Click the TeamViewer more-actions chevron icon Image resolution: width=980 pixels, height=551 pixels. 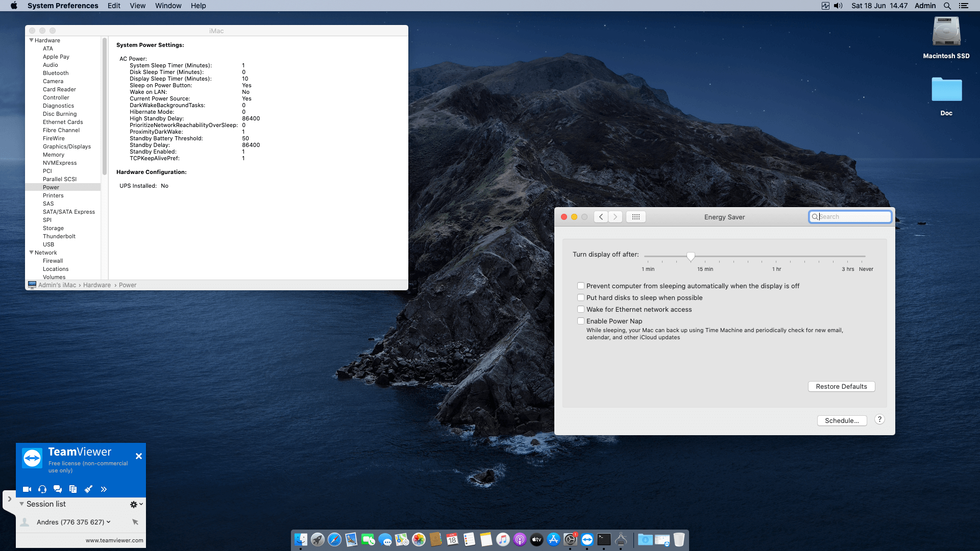pyautogui.click(x=104, y=489)
